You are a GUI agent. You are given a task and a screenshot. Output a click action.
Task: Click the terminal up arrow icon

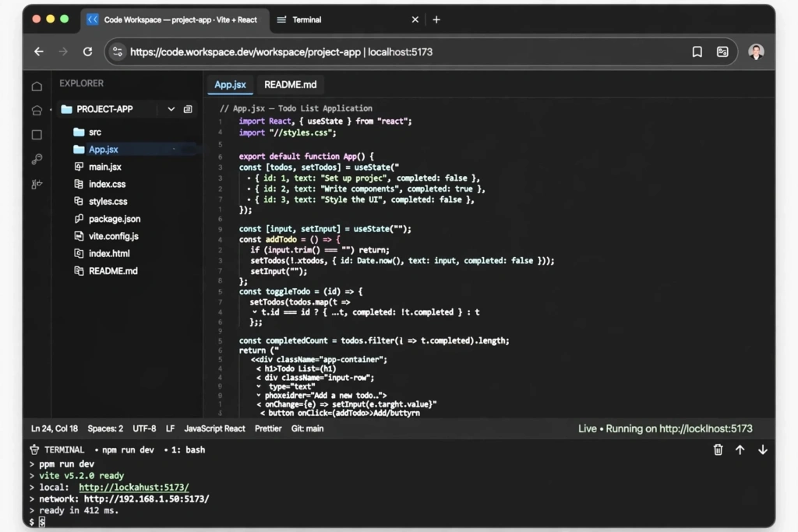[x=740, y=449]
